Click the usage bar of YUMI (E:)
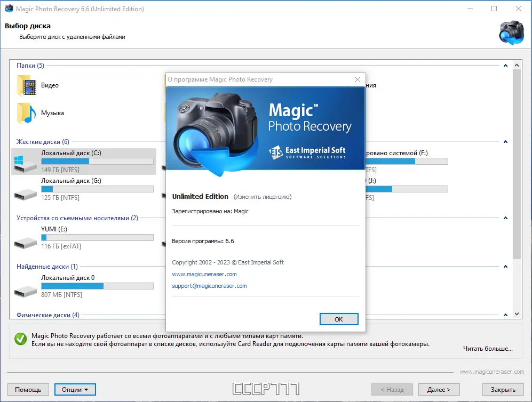532x402 pixels. pyautogui.click(x=97, y=238)
